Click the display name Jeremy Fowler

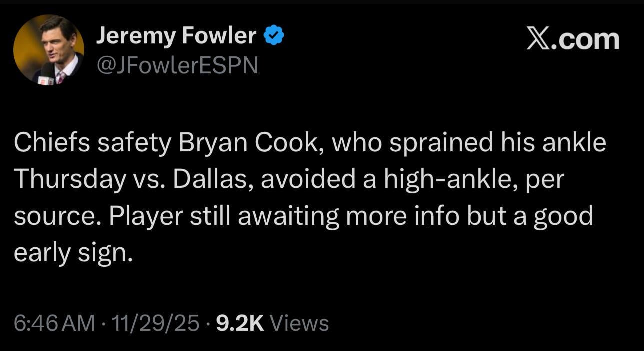(x=177, y=35)
